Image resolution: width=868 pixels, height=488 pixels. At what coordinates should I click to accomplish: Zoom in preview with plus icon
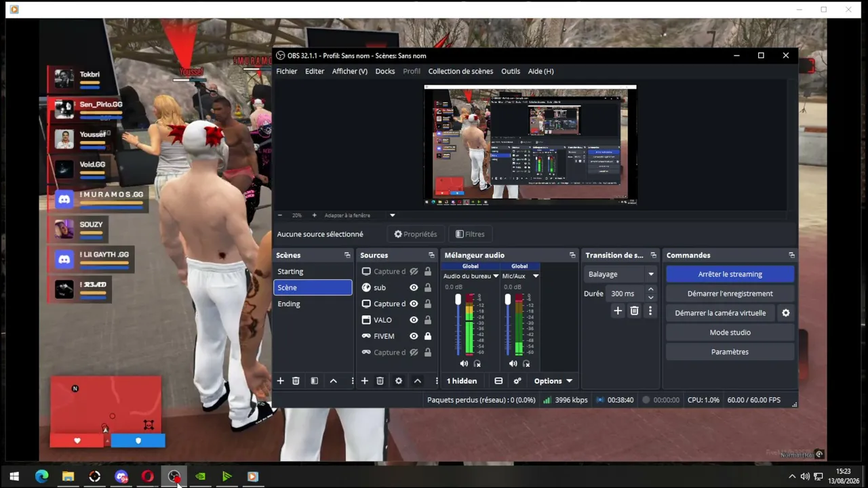coord(314,216)
